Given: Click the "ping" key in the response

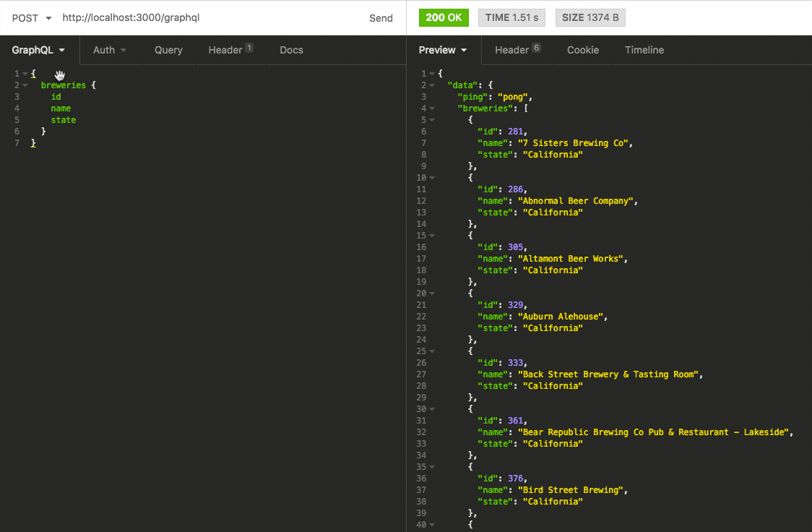Looking at the screenshot, I should tap(472, 97).
